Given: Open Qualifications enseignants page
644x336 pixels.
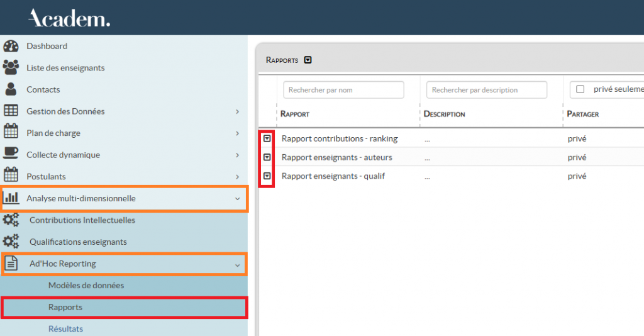Looking at the screenshot, I should coord(78,242).
